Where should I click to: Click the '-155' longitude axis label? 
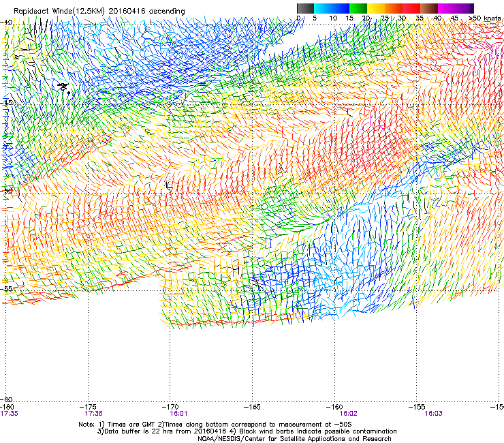coord(418,407)
